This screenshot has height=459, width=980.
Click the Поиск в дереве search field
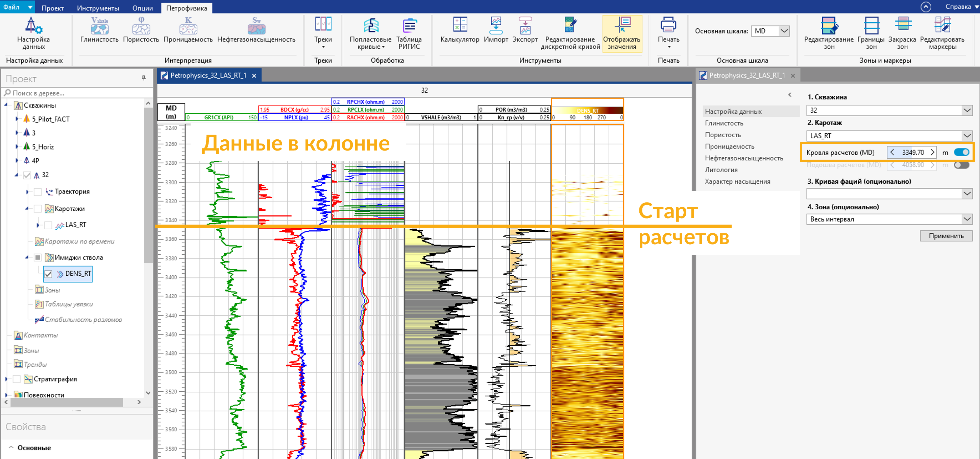coord(77,93)
